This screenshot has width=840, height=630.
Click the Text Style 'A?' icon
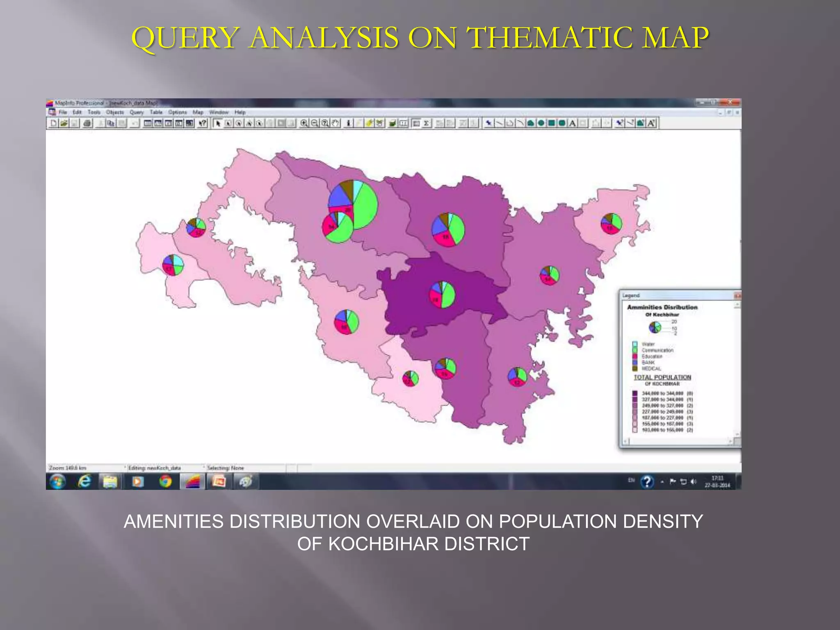click(x=651, y=123)
